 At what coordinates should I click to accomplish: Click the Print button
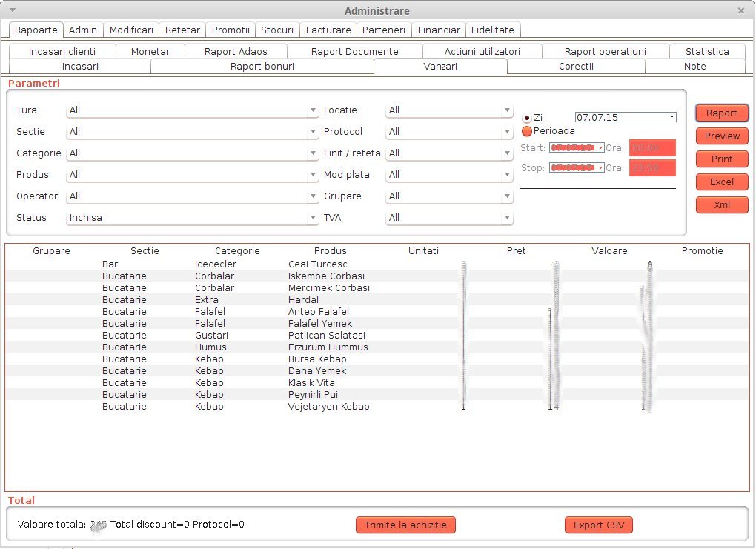722,159
